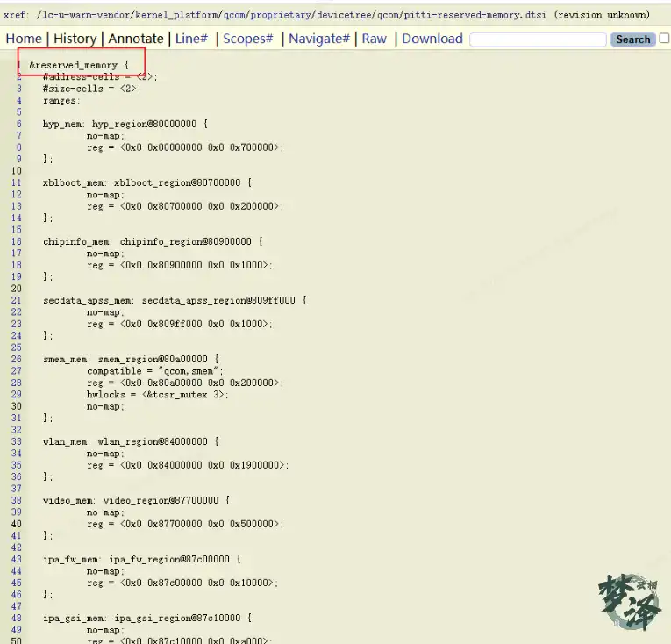Jump to line number 38
This screenshot has height=644, width=671.
click(x=17, y=500)
